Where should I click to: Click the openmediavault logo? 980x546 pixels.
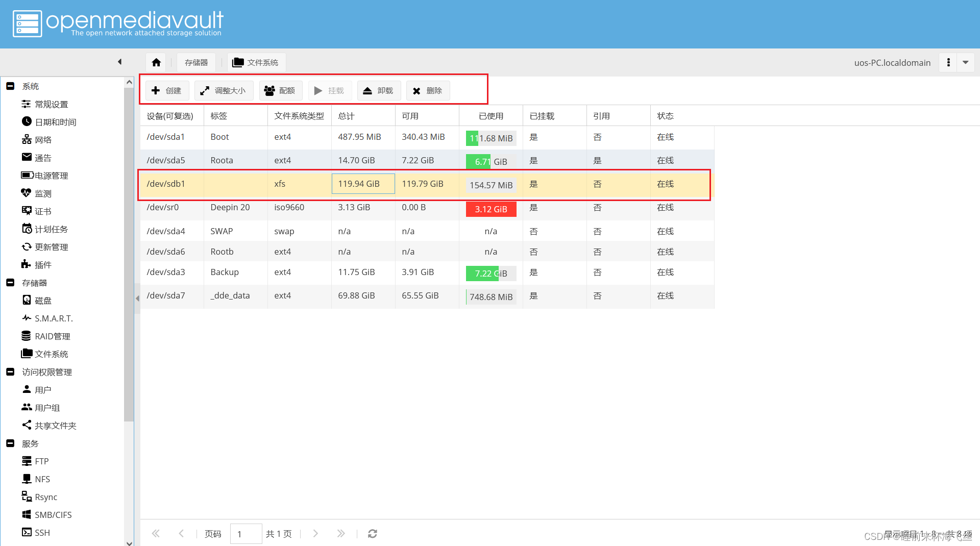118,23
